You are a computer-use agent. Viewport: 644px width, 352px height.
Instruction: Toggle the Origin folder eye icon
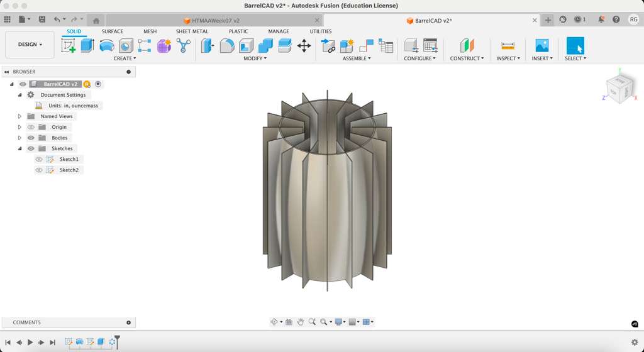coord(31,127)
